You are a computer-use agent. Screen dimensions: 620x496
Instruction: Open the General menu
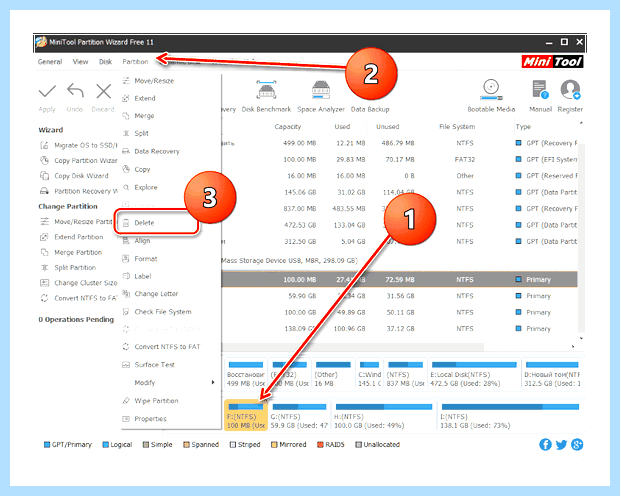(50, 62)
